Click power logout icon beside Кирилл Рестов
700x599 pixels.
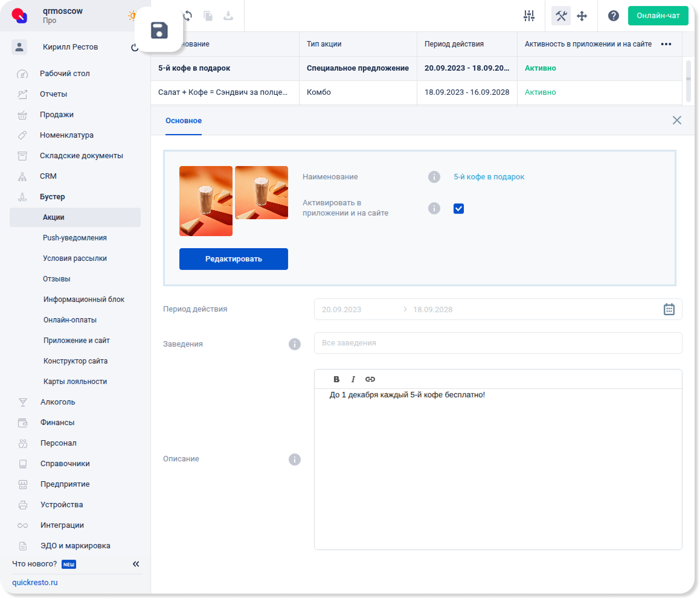pyautogui.click(x=134, y=48)
